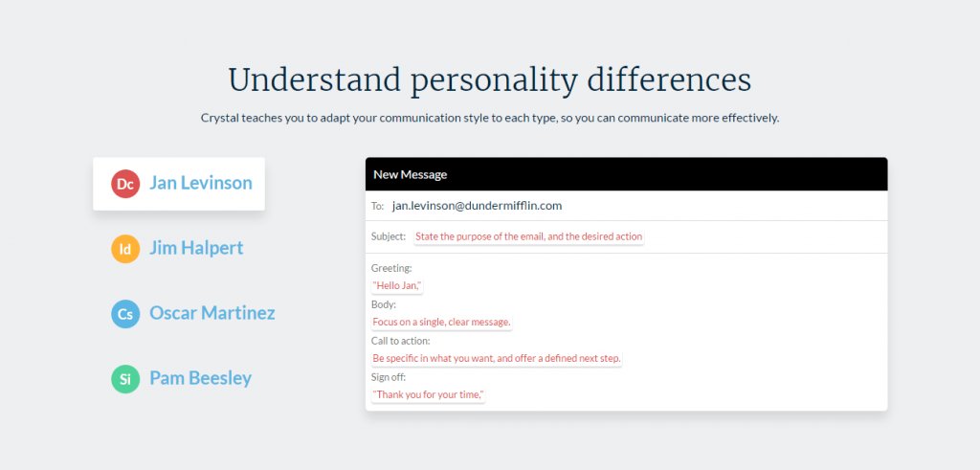Open Oscar Martinez personality tab
The image size is (980, 470).
pos(212,313)
